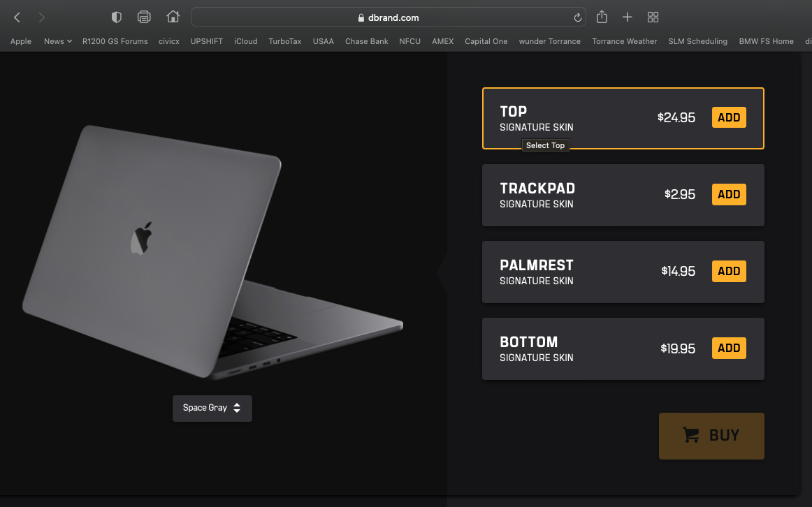Open the Capital One bookmark

coord(486,41)
